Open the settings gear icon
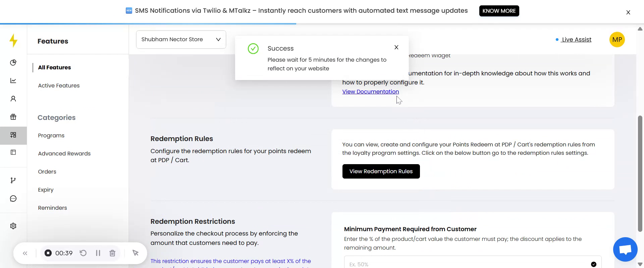This screenshot has width=644, height=268. [13, 226]
